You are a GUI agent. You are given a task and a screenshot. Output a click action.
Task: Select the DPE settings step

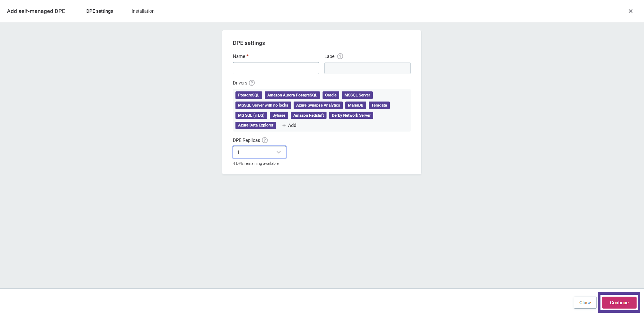[x=100, y=11]
